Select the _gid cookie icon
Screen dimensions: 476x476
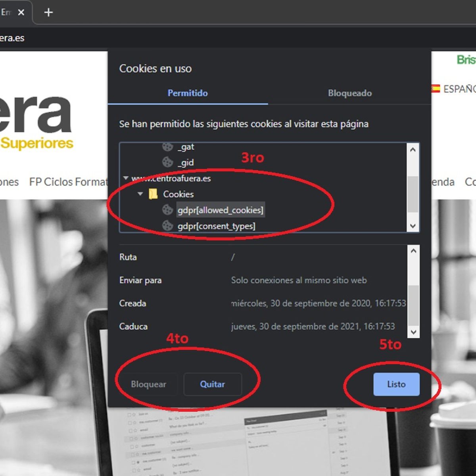pyautogui.click(x=167, y=162)
